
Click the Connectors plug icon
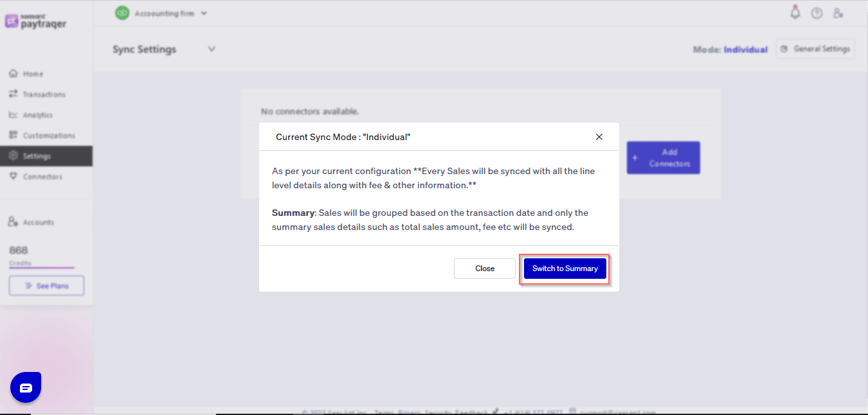click(x=13, y=177)
